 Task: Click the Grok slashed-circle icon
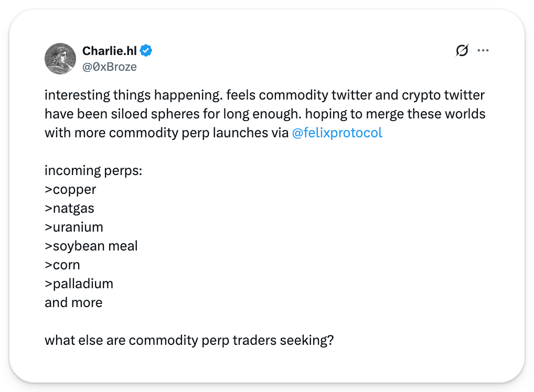pyautogui.click(x=462, y=51)
